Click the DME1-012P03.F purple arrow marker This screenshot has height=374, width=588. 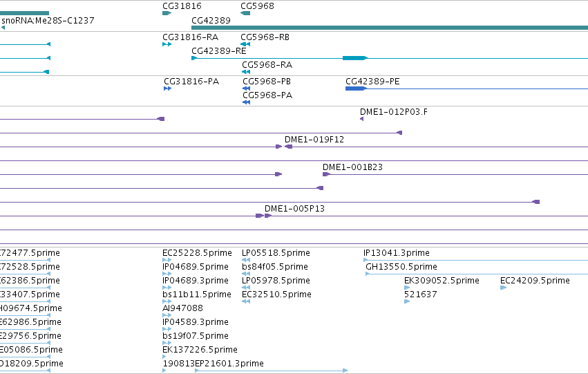click(361, 119)
